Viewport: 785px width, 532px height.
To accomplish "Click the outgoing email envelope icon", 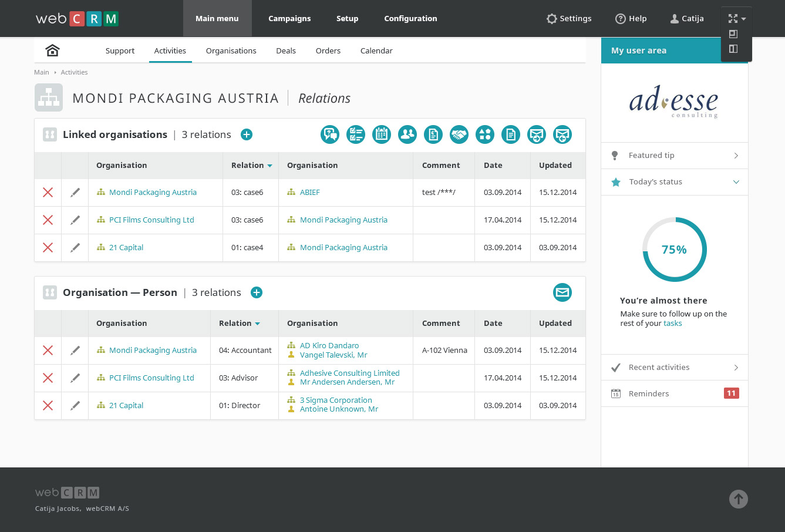I will point(537,134).
